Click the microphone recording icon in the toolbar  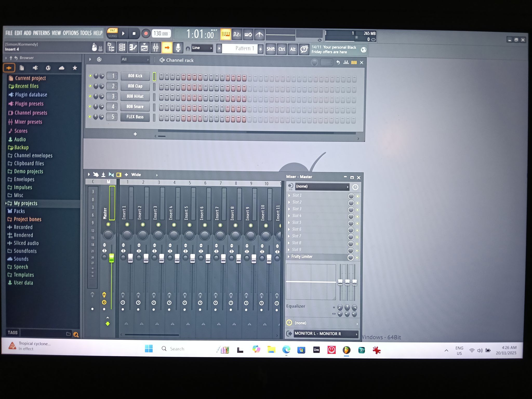178,48
